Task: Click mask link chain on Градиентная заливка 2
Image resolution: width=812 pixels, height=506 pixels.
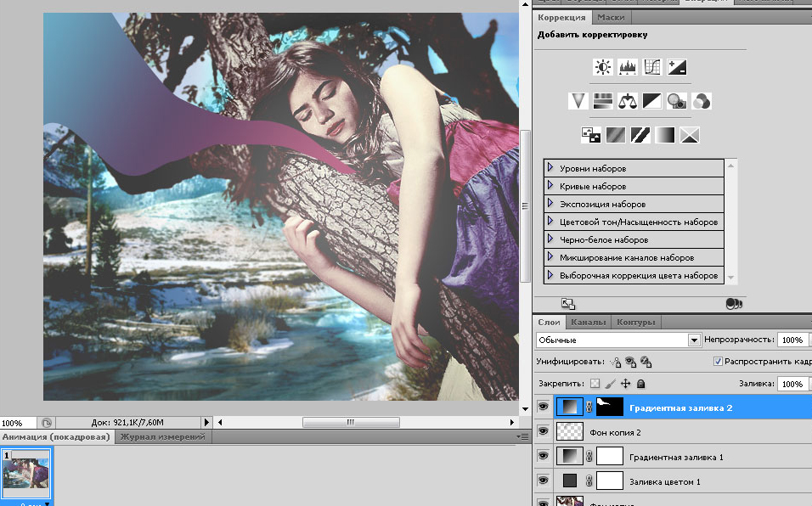Action: pos(589,408)
